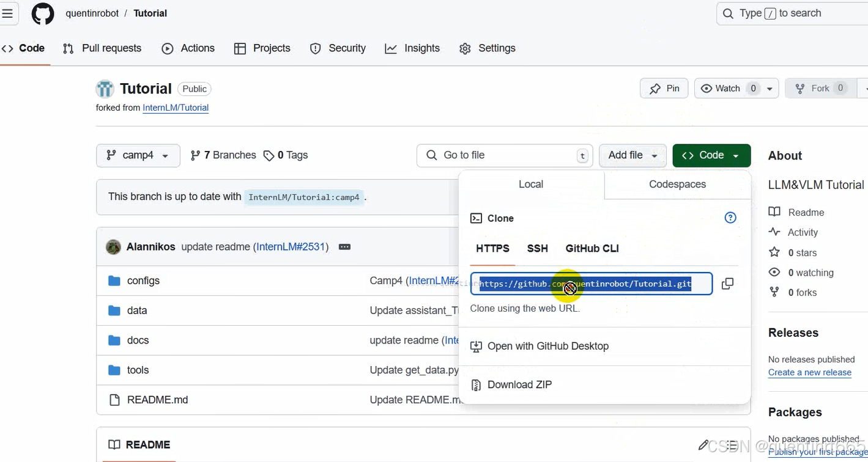Image resolution: width=868 pixels, height=462 pixels.
Task: Open the data folder
Action: (137, 310)
